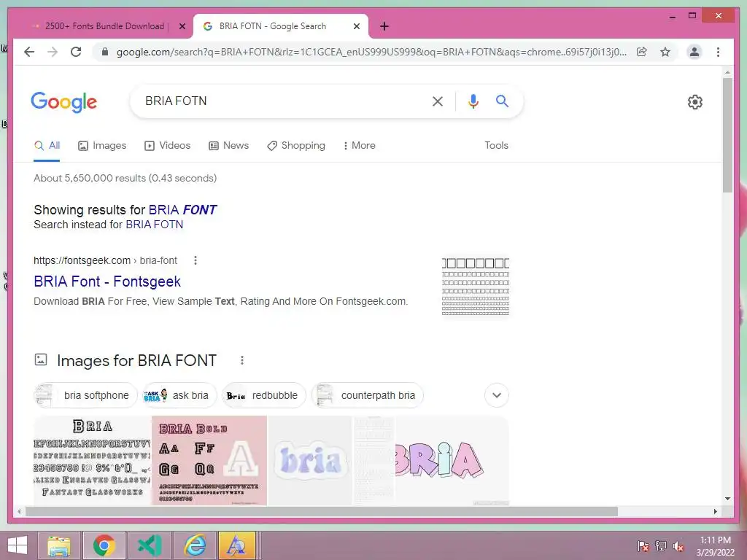The height and width of the screenshot is (560, 747).
Task: Open the Chrome profile avatar
Action: (x=694, y=52)
